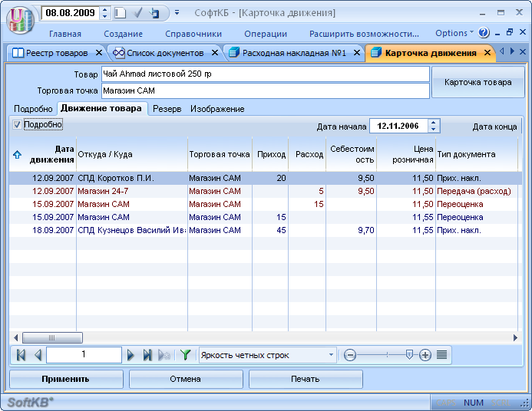Click the sort arrow icon in table header
Viewport: 532px width, 411px height.
pyautogui.click(x=18, y=155)
